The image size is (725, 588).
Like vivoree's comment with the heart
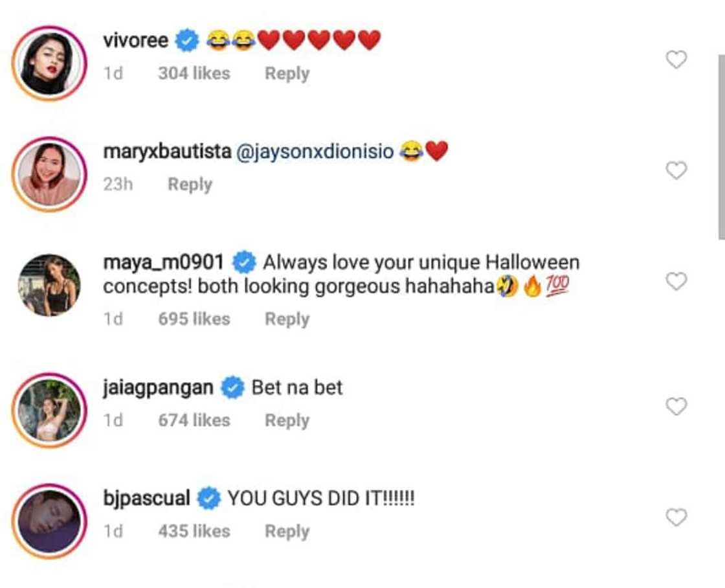pos(676,60)
